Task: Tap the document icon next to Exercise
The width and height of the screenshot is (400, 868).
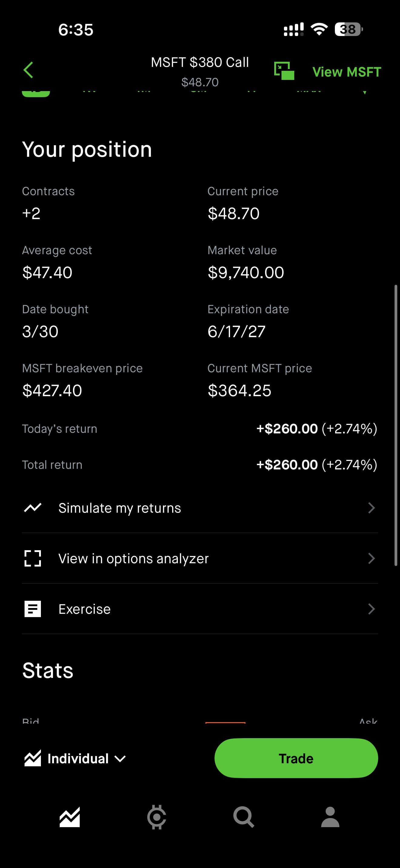Action: 33,609
